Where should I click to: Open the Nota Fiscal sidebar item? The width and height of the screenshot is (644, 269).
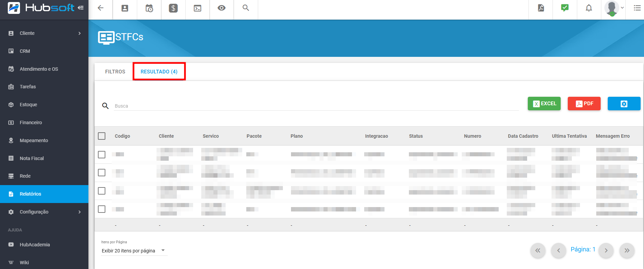(44, 158)
